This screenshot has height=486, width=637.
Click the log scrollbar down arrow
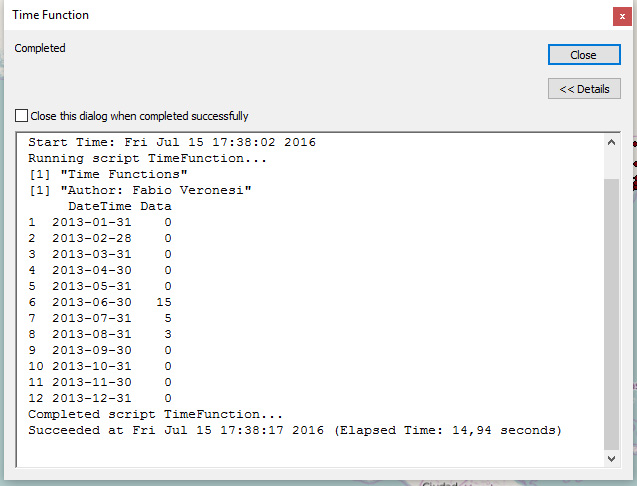[x=612, y=458]
